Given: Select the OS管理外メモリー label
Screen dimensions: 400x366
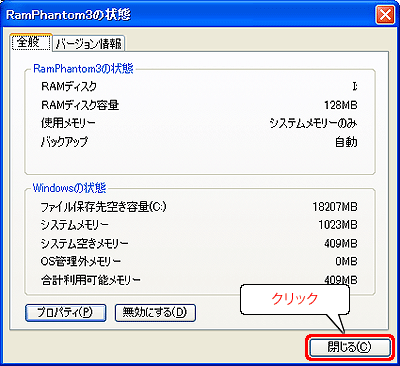Looking at the screenshot, I should [x=80, y=262].
